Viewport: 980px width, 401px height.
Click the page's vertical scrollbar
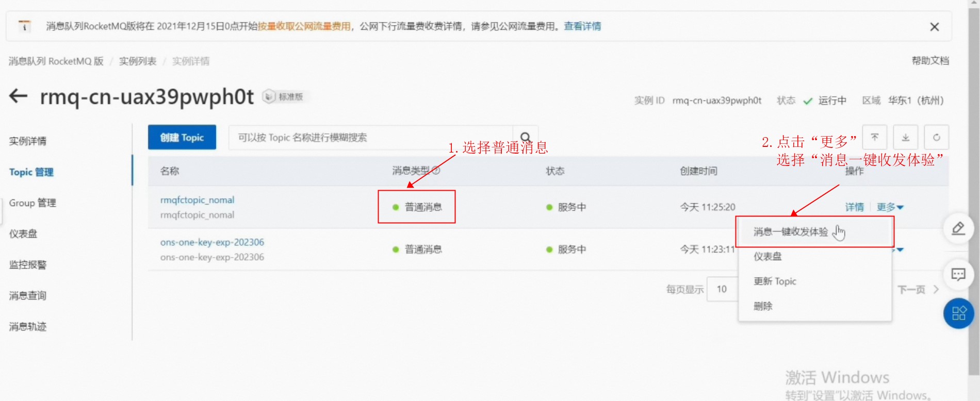[974, 191]
